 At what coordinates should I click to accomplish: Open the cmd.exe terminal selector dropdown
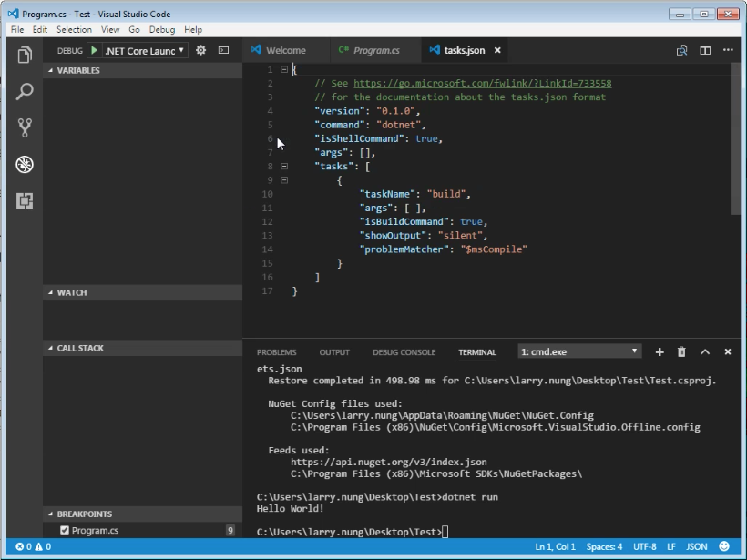[579, 351]
